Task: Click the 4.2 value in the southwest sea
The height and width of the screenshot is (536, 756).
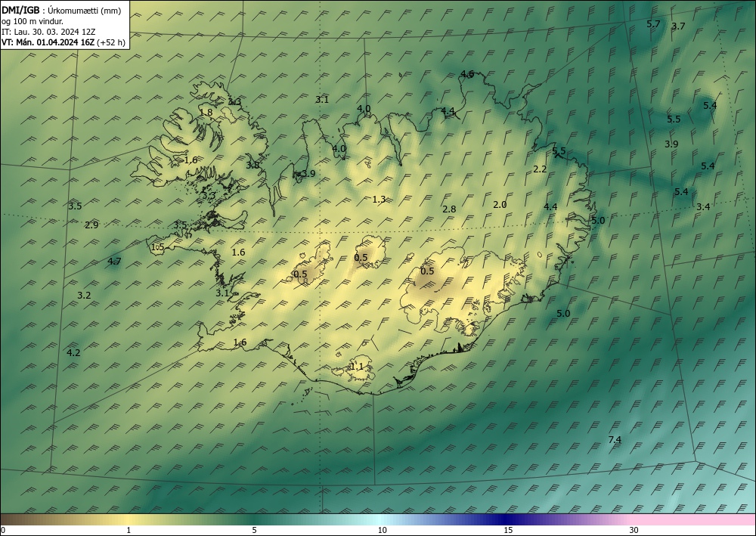Action: pyautogui.click(x=73, y=353)
